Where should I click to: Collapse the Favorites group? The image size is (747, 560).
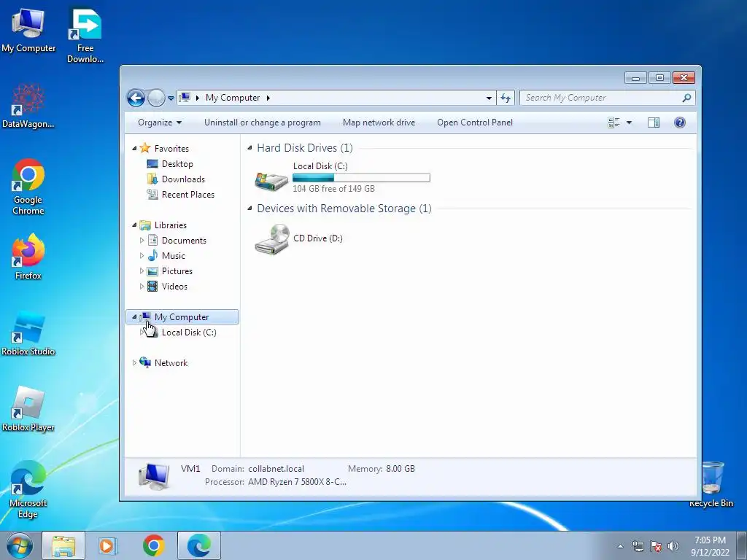(134, 149)
